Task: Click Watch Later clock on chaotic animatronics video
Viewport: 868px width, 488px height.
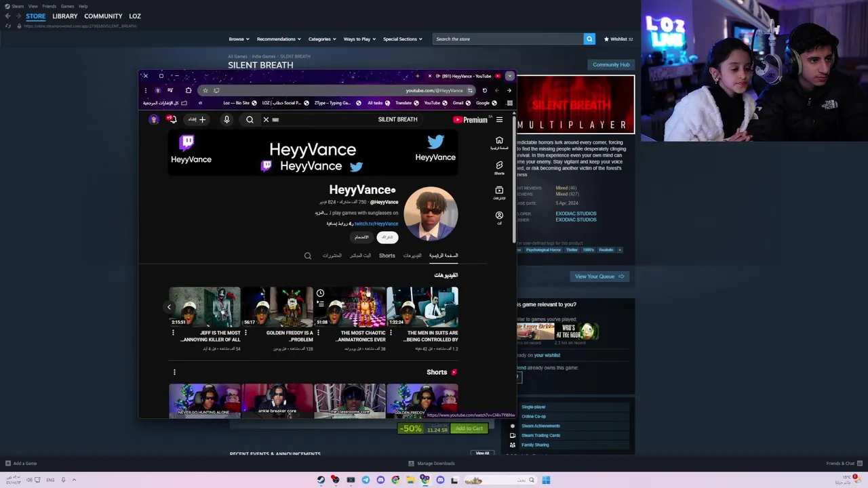Action: pos(320,293)
